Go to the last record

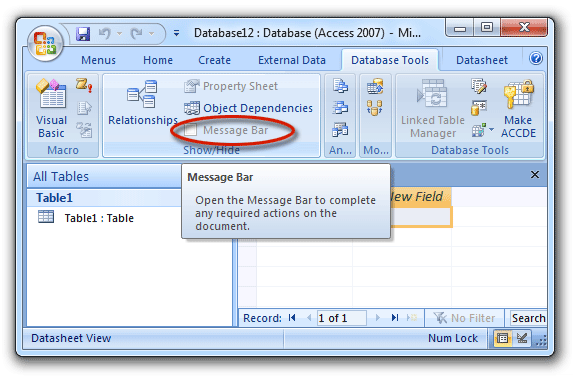click(395, 318)
